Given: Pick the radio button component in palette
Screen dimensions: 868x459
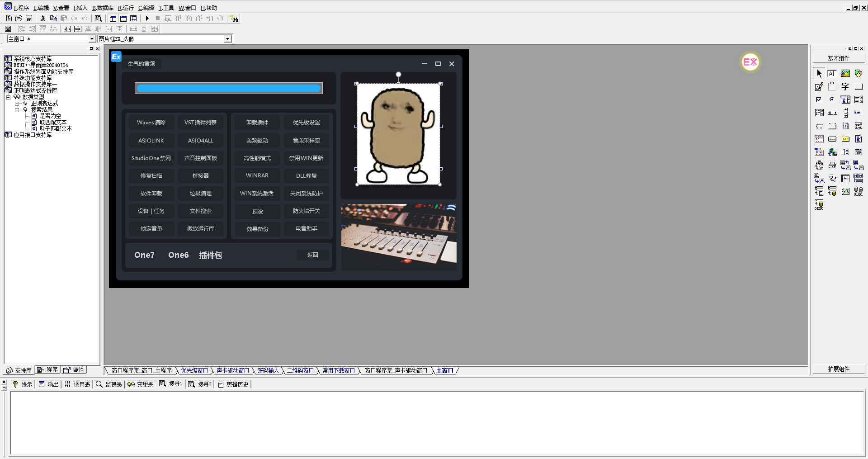Looking at the screenshot, I should 832,99.
